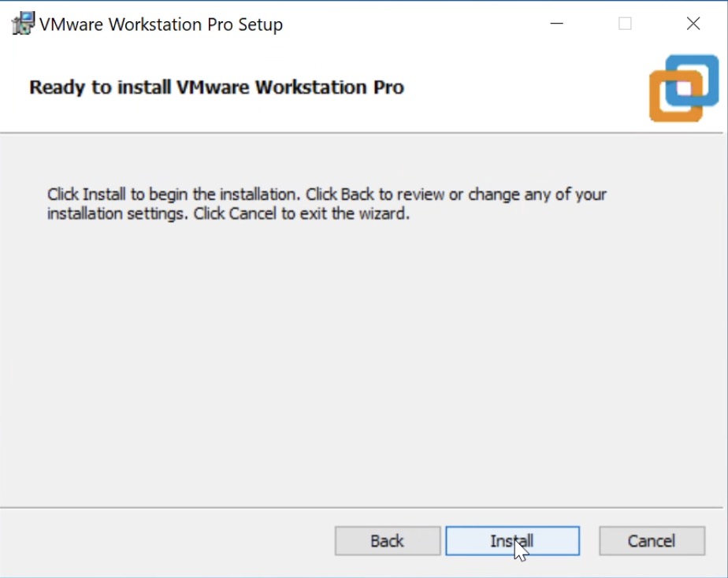This screenshot has width=728, height=578.
Task: Click the installer icon in the title bar
Action: point(24,24)
